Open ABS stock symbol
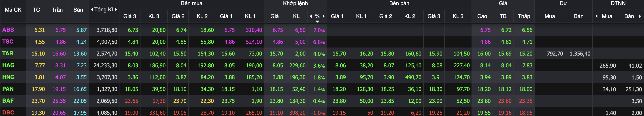 pos(8,30)
